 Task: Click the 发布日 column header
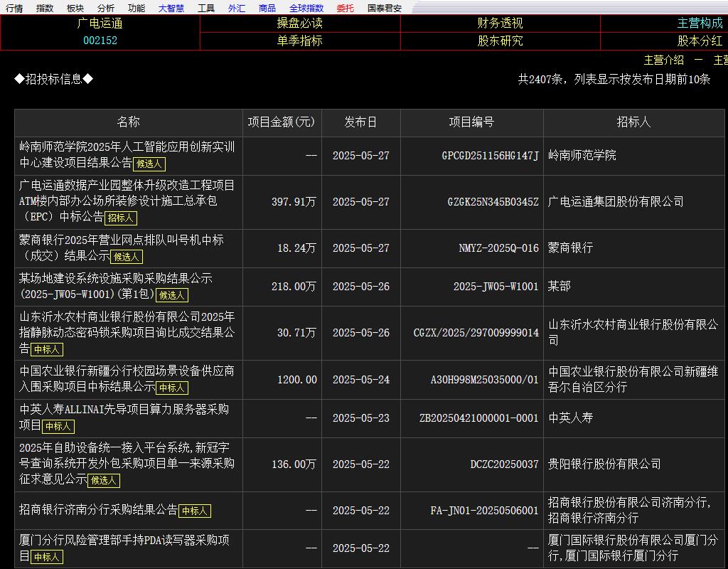(360, 122)
